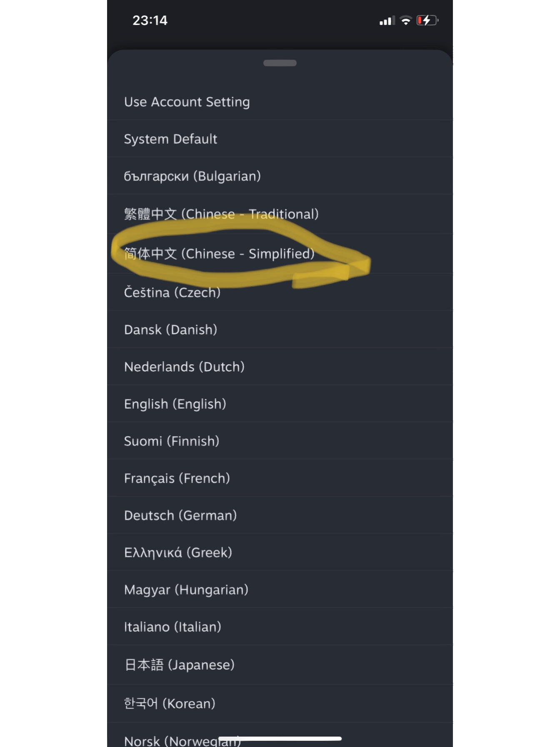Select Magyar (Hungarian) language
The image size is (560, 747).
[x=280, y=589]
